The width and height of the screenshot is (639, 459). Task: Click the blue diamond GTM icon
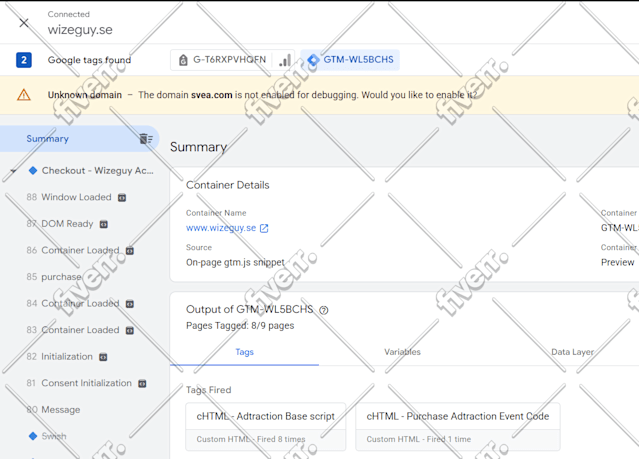click(x=313, y=60)
